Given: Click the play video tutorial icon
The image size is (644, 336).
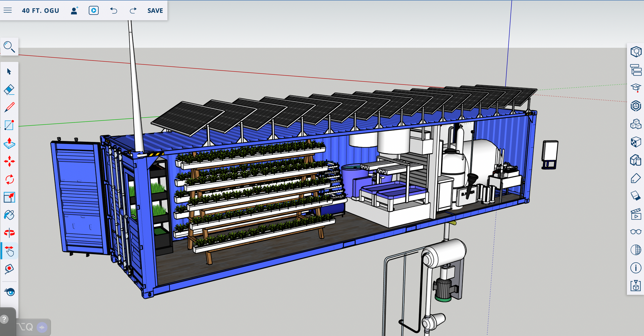Looking at the screenshot, I should pyautogui.click(x=94, y=10).
